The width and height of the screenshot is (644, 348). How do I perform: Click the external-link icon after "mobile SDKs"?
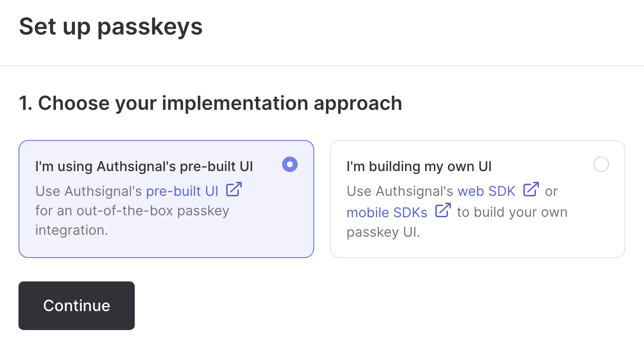click(x=444, y=211)
